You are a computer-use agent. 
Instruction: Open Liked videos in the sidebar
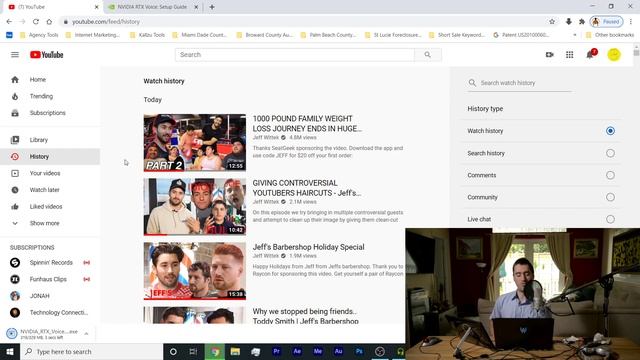(x=50, y=207)
